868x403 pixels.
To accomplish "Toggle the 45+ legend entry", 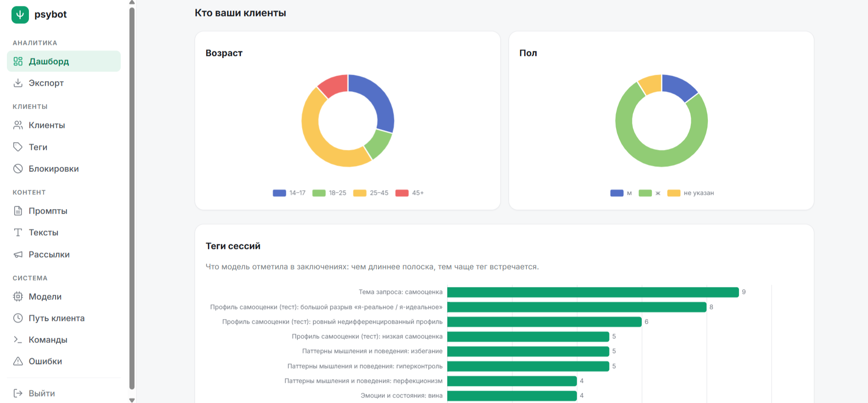I will 409,193.
